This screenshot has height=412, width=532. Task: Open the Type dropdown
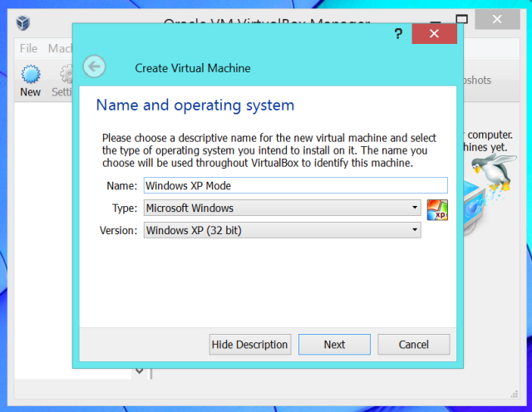[283, 208]
